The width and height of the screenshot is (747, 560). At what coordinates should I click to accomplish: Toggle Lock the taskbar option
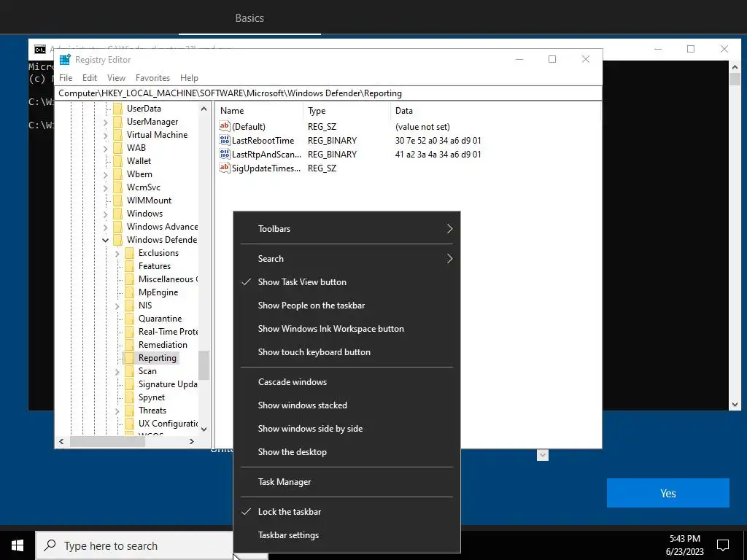(x=347, y=511)
